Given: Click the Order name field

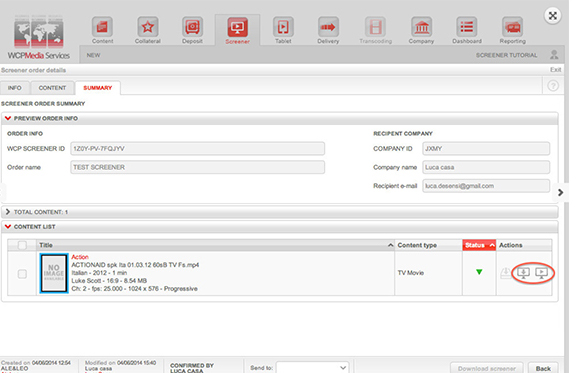Looking at the screenshot, I should 198,167.
